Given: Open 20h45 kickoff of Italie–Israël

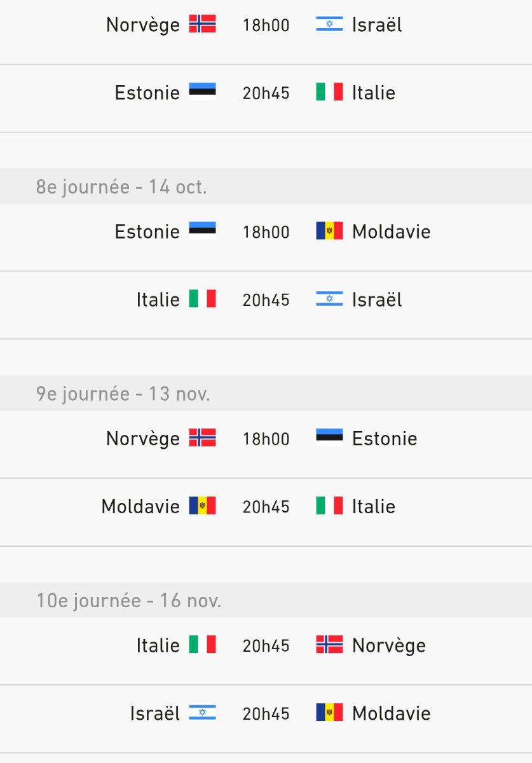Looking at the screenshot, I should [266, 299].
